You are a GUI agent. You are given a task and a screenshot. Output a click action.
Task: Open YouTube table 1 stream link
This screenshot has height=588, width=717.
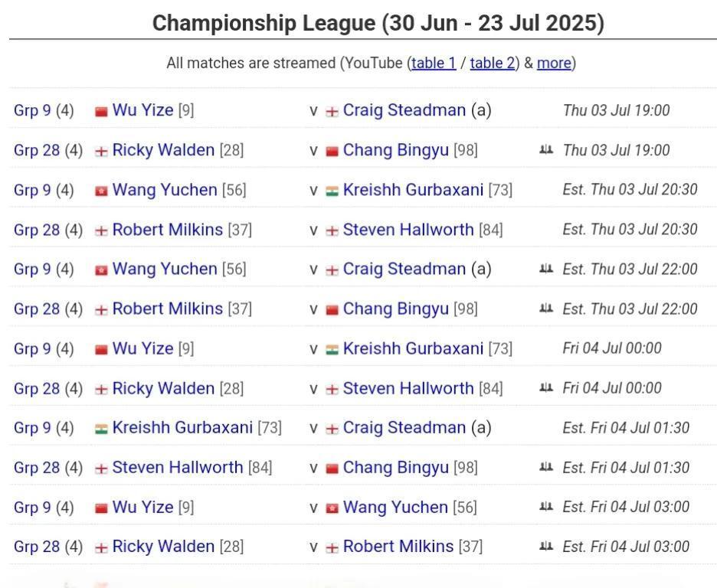click(434, 63)
